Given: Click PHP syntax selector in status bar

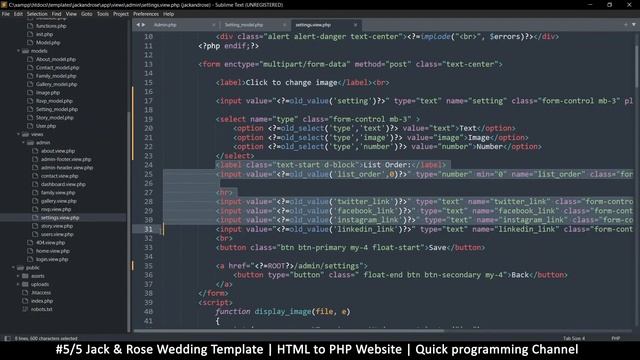Looking at the screenshot, I should coord(616,338).
